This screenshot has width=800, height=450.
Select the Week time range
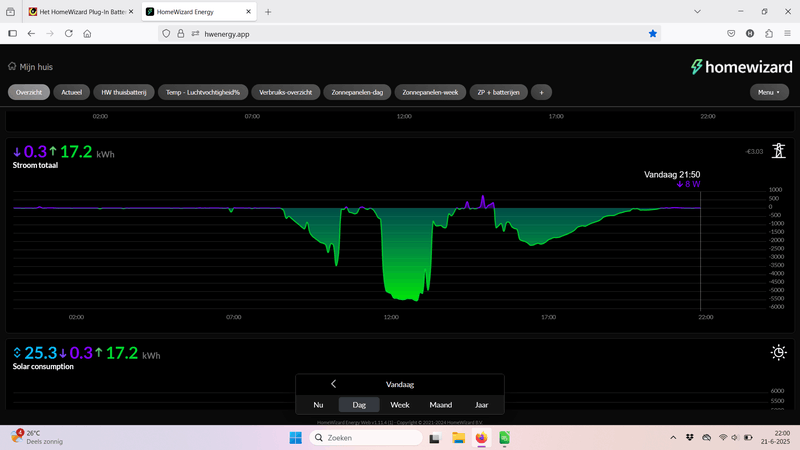click(x=400, y=405)
